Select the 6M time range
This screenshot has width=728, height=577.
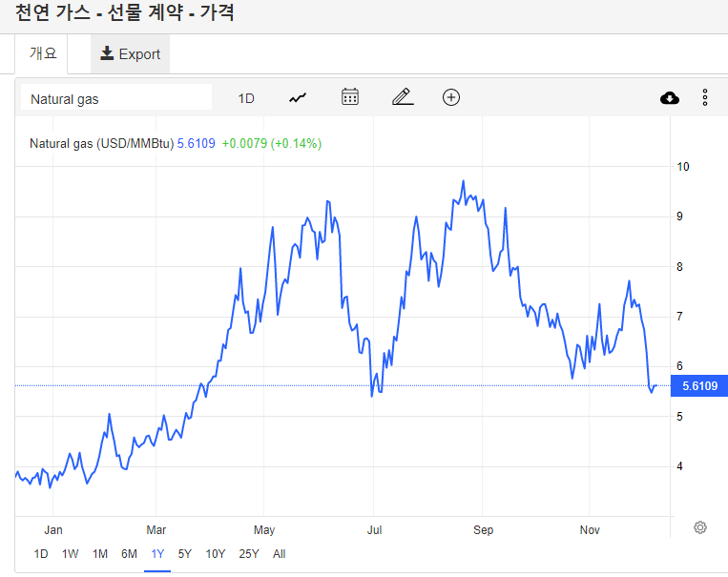(x=129, y=554)
